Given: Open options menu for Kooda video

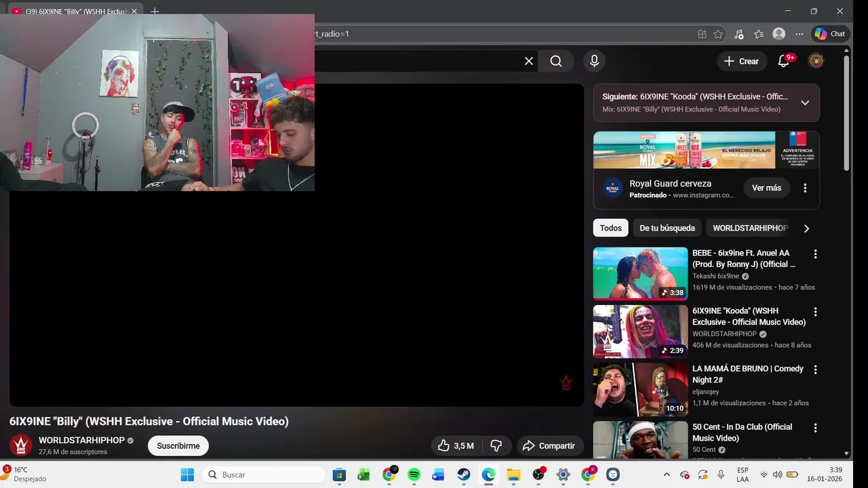Looking at the screenshot, I should (815, 312).
